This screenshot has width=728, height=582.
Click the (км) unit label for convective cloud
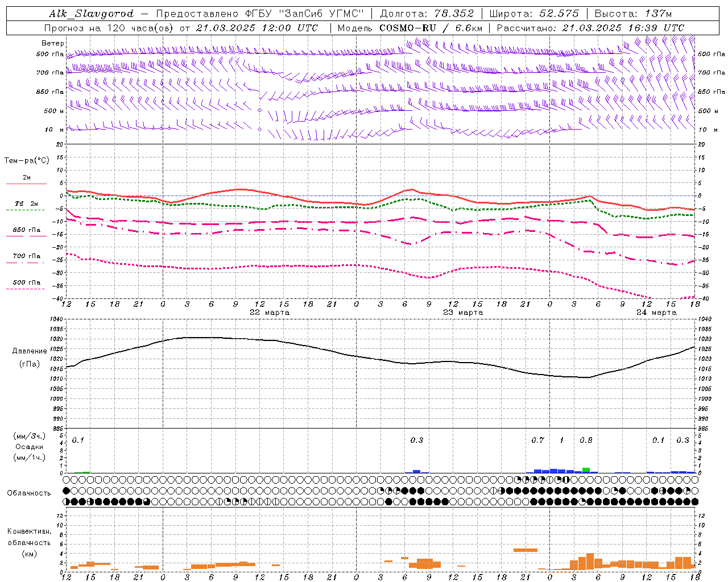pos(29,554)
